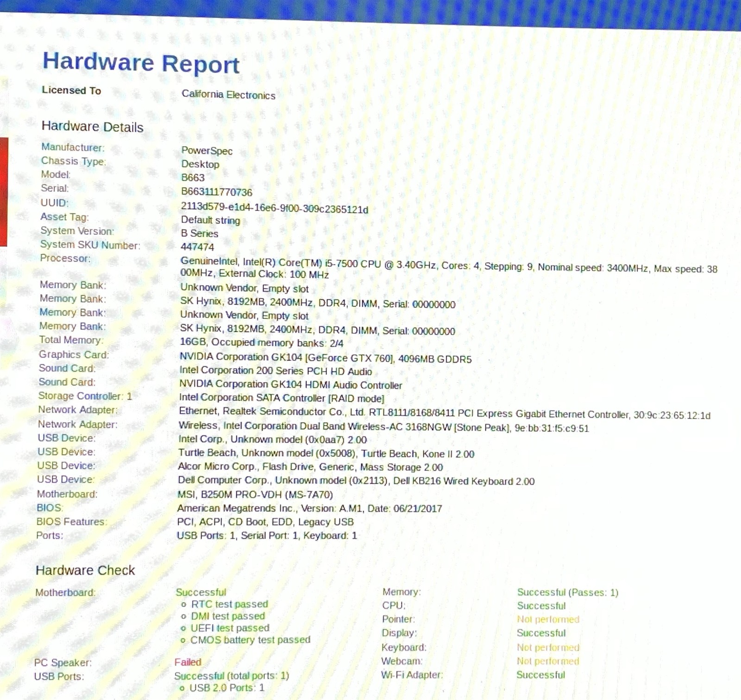Click the UUID value starting 2113d579
The image size is (741, 700).
pyautogui.click(x=275, y=208)
